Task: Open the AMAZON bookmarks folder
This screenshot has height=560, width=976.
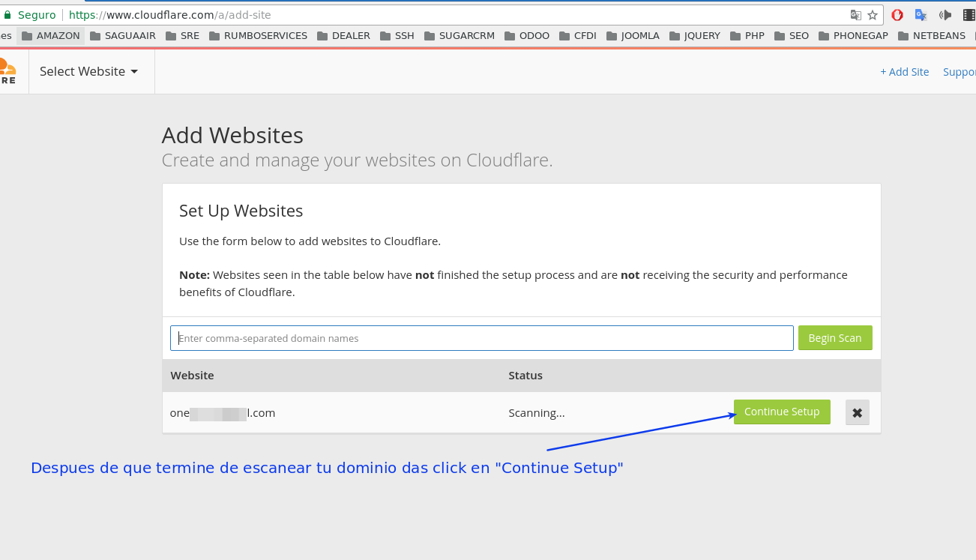Action: (x=51, y=35)
